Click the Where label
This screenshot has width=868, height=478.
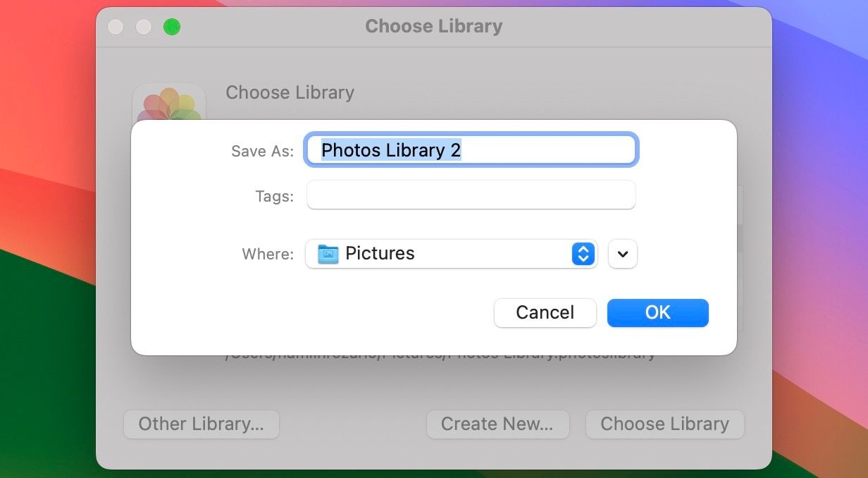coord(266,254)
